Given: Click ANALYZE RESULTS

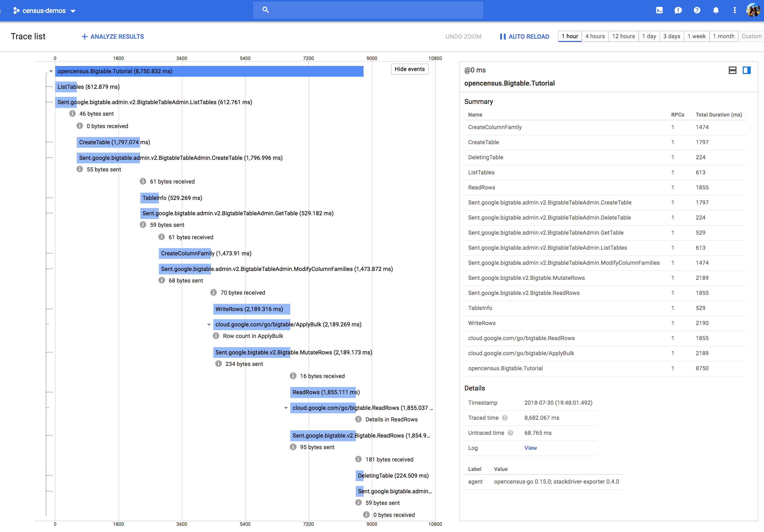Looking at the screenshot, I should (x=113, y=37).
